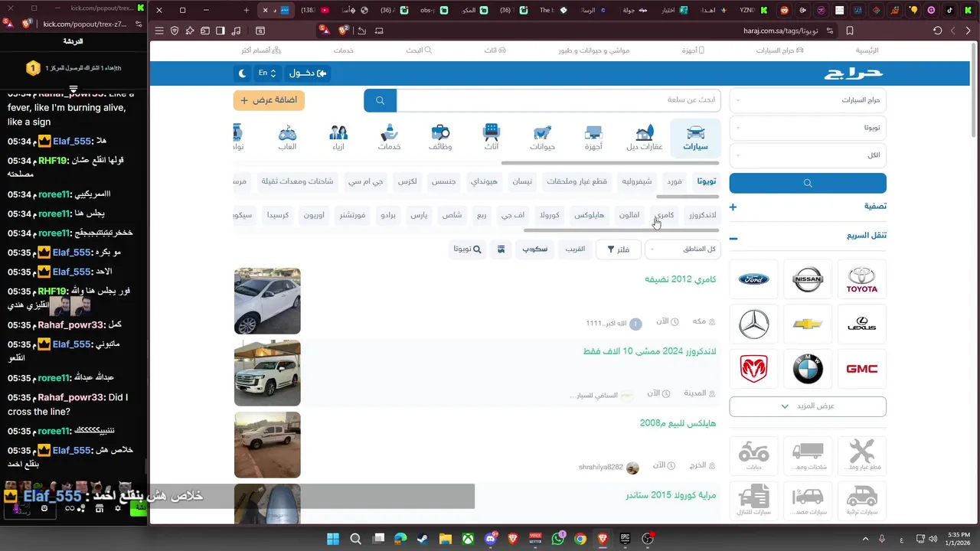Open the دبابات quad bikes tile
980x551 pixels.
tap(754, 455)
